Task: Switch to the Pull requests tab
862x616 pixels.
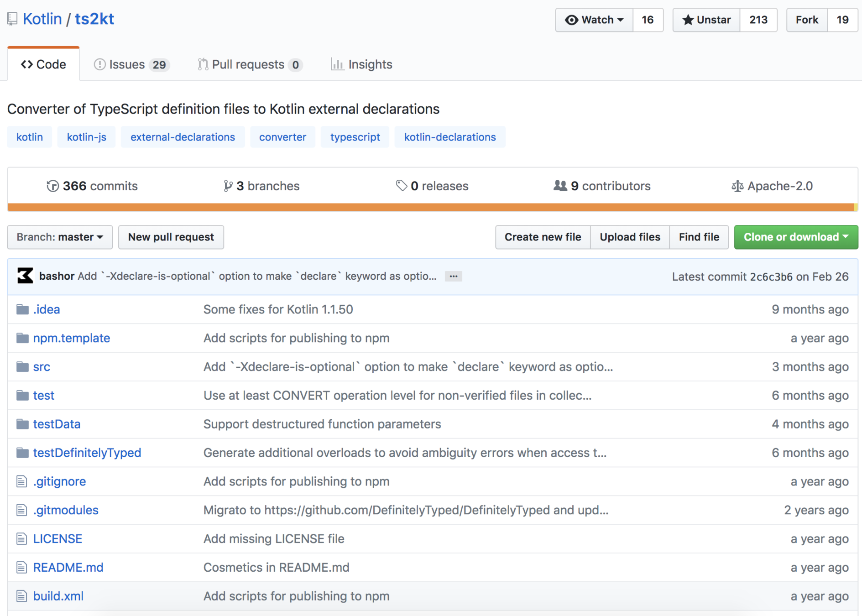Action: pos(250,64)
